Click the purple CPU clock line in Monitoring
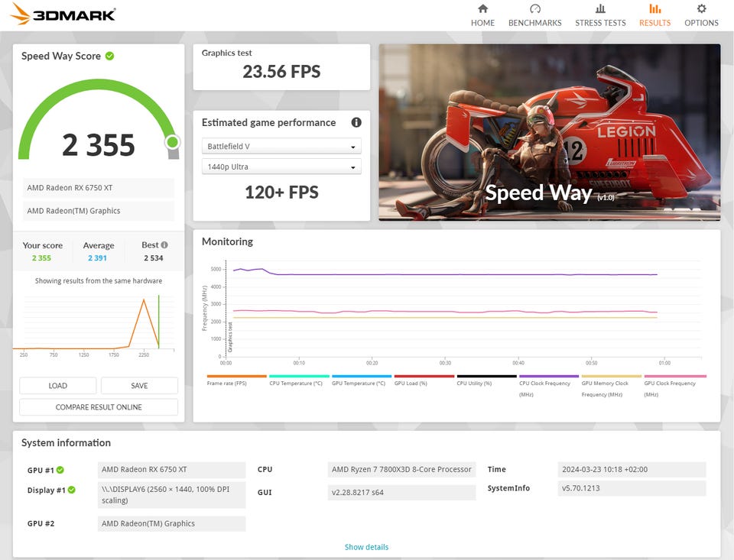734x560 pixels. 445,274
